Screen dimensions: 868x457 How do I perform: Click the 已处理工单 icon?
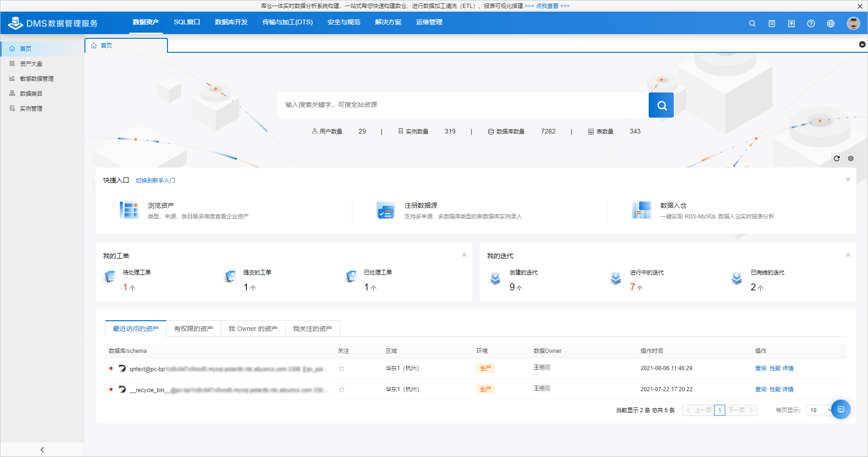[x=351, y=277]
